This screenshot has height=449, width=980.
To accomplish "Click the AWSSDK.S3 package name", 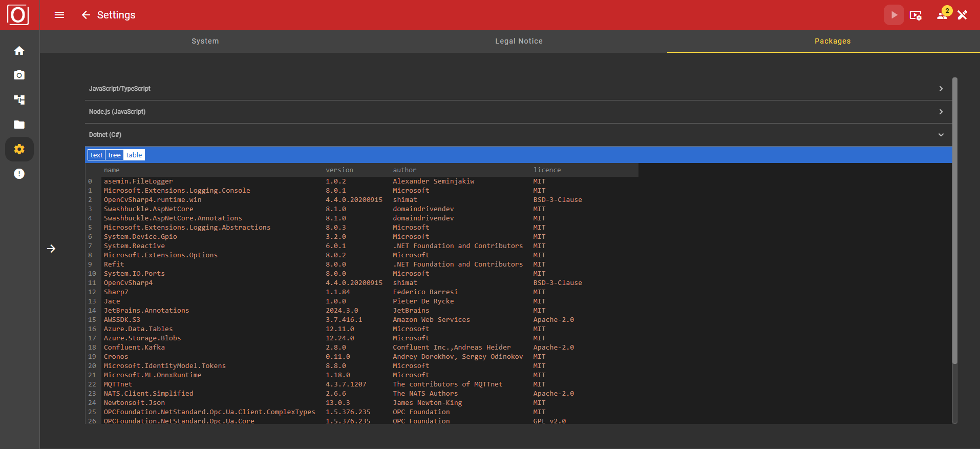I will coord(122,320).
